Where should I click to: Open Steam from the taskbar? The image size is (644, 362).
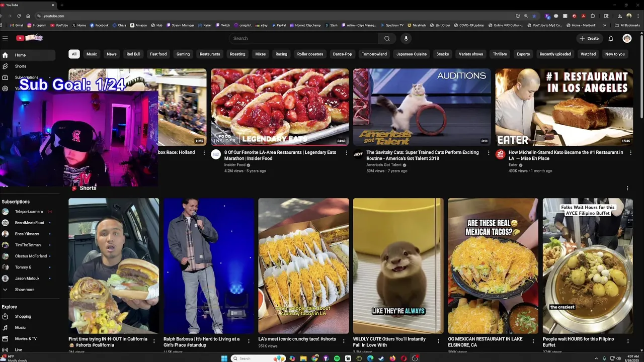coord(381,358)
